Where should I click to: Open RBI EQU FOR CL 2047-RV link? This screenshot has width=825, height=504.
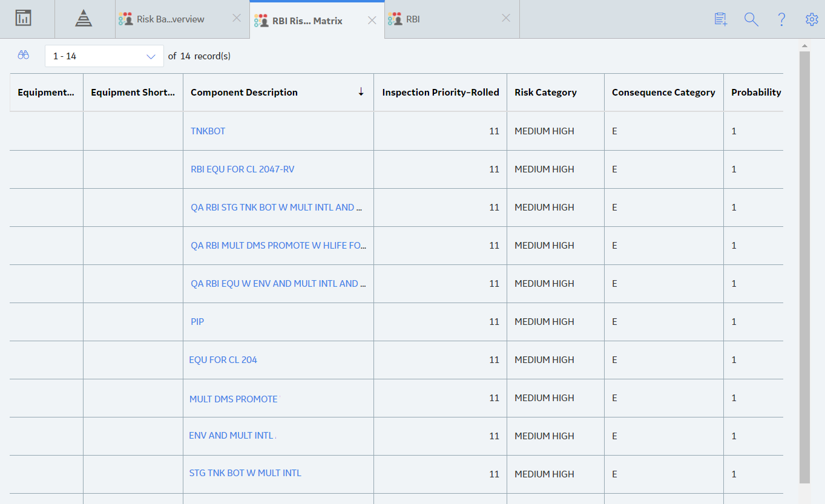[x=242, y=169]
